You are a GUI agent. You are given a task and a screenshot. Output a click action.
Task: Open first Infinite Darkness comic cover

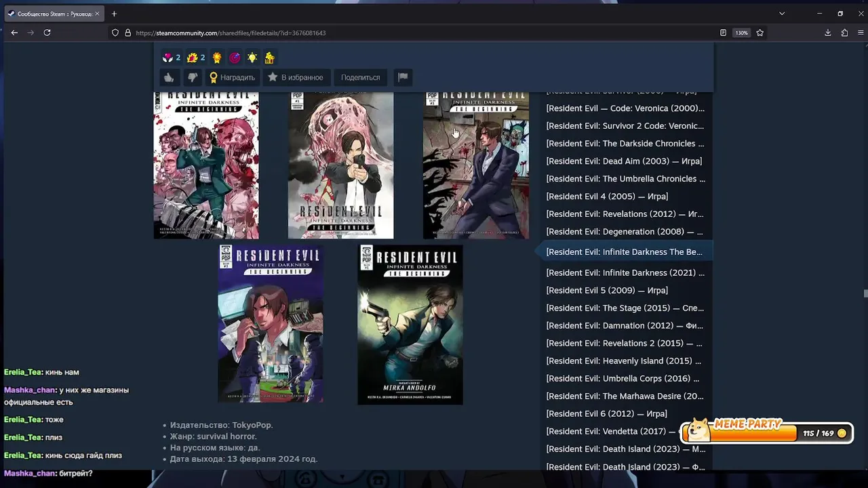pyautogui.click(x=206, y=165)
